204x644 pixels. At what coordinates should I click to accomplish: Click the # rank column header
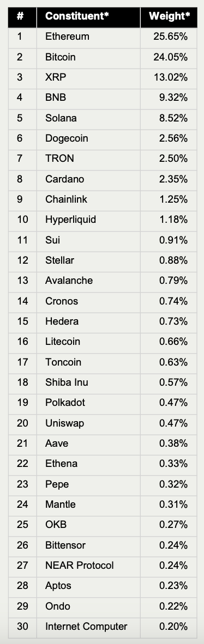[x=20, y=16]
